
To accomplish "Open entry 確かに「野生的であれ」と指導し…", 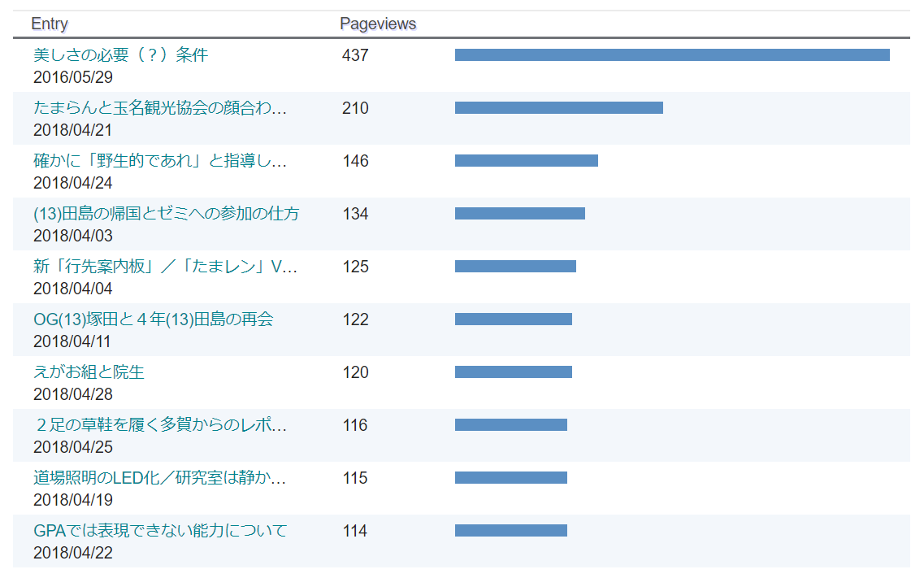I will coord(160,160).
